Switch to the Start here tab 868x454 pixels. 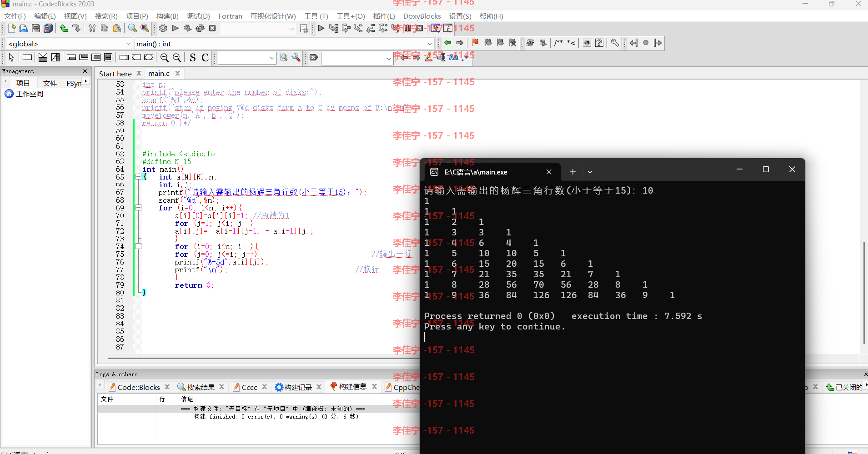(x=115, y=74)
